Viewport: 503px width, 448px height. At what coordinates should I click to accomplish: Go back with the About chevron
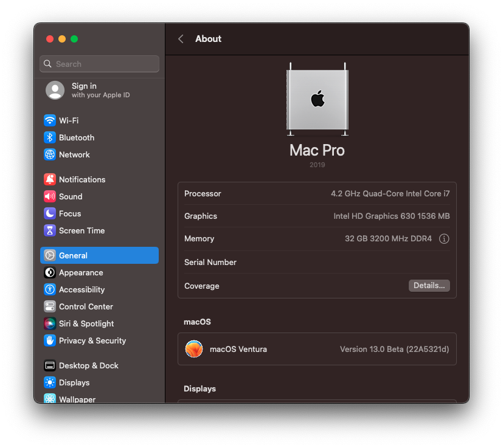click(181, 39)
